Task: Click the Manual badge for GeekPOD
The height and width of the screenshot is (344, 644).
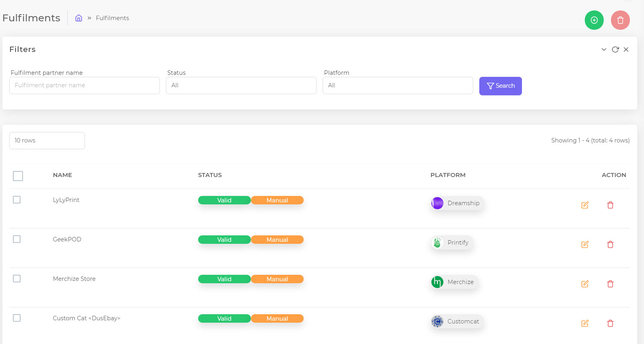Action: (x=277, y=240)
